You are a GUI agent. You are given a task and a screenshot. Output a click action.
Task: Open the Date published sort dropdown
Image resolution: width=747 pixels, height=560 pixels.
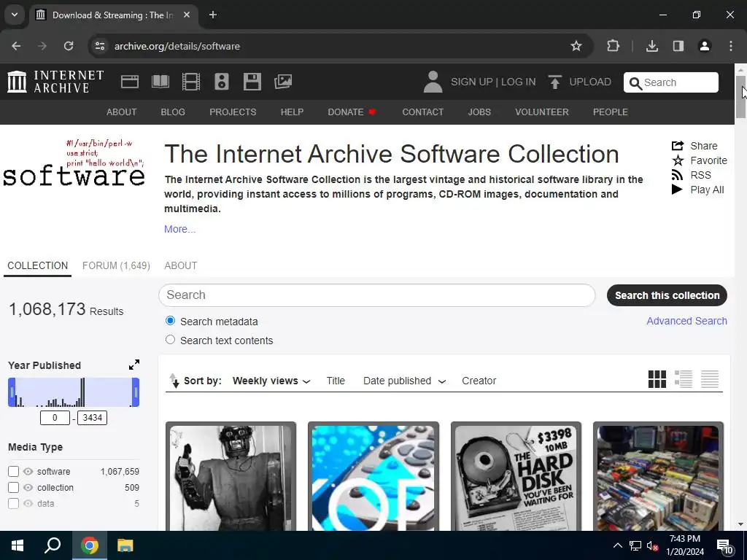(404, 381)
